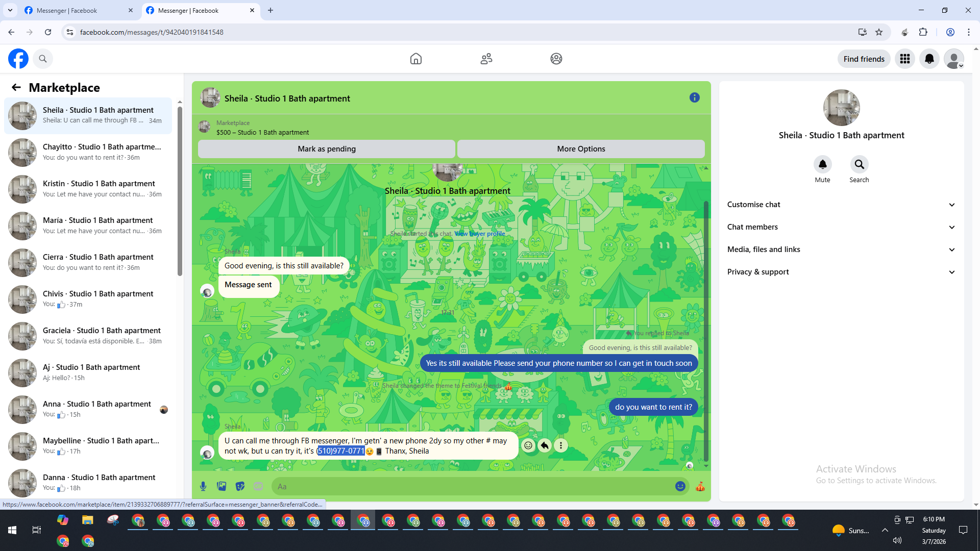Image resolution: width=980 pixels, height=551 pixels.
Task: Open account menu from profile avatar
Action: pos(953,59)
